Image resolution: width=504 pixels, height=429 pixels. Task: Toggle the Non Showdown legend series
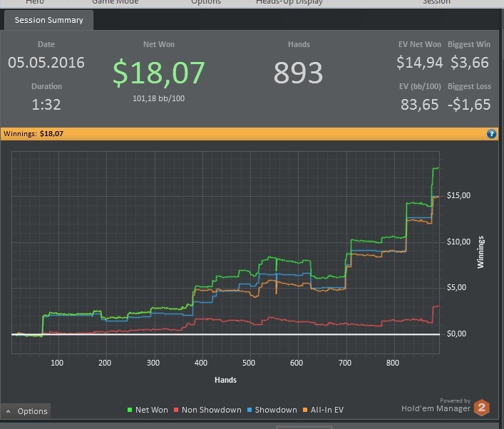click(x=207, y=410)
